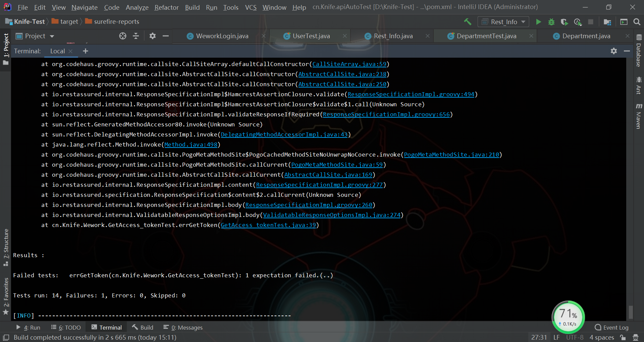Click the surefire-reports breadcrumb
644x342 pixels.
tap(112, 21)
